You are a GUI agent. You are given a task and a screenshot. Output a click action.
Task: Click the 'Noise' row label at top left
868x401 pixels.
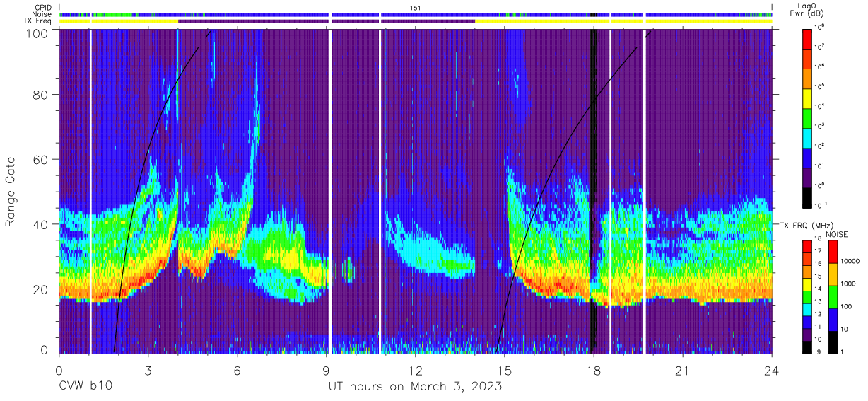[x=42, y=14]
